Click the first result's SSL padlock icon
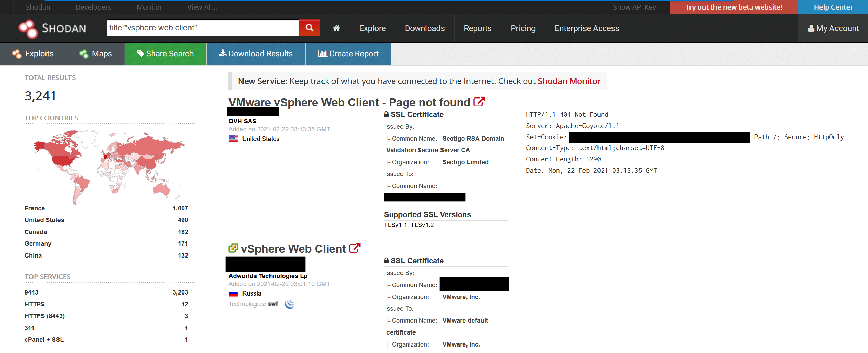Screen dimensions: 868x353 386,114
